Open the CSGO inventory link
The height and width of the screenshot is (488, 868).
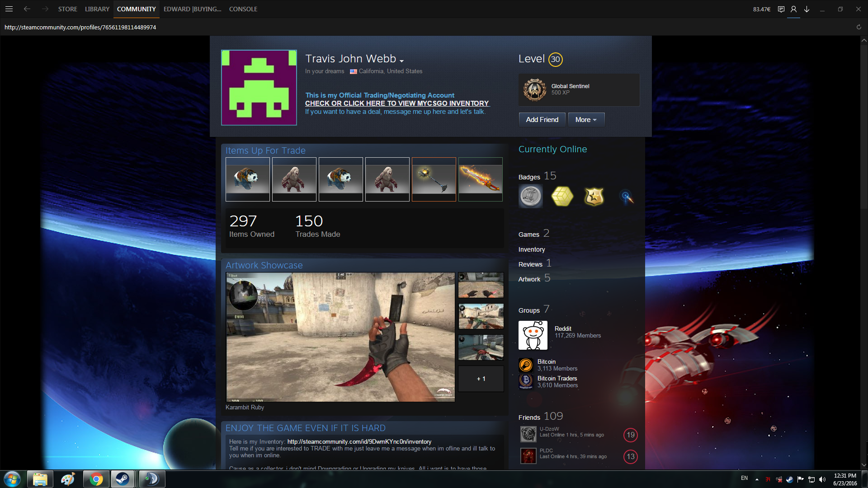[x=396, y=103]
